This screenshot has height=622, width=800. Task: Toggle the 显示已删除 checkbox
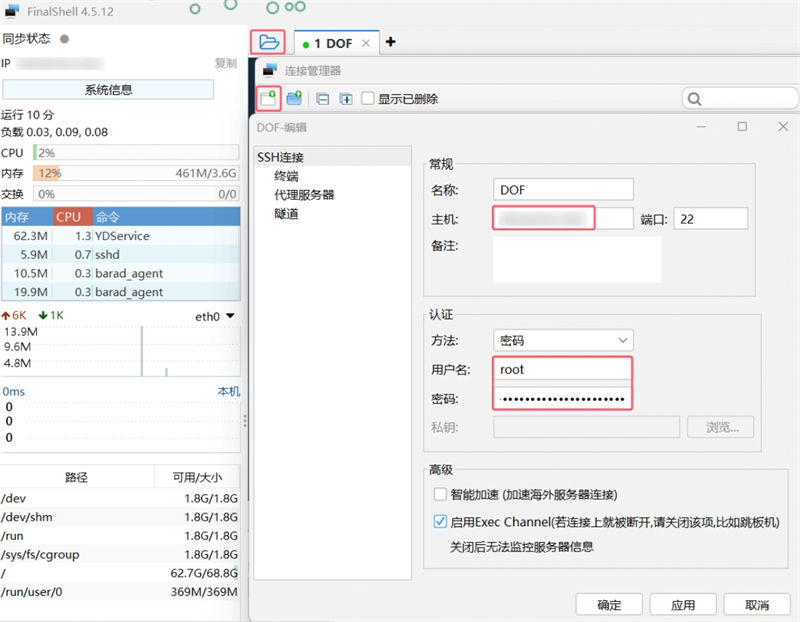[369, 98]
